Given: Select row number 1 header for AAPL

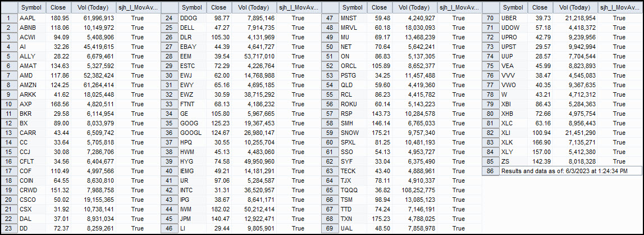Looking at the screenshot, I should tap(8, 18).
